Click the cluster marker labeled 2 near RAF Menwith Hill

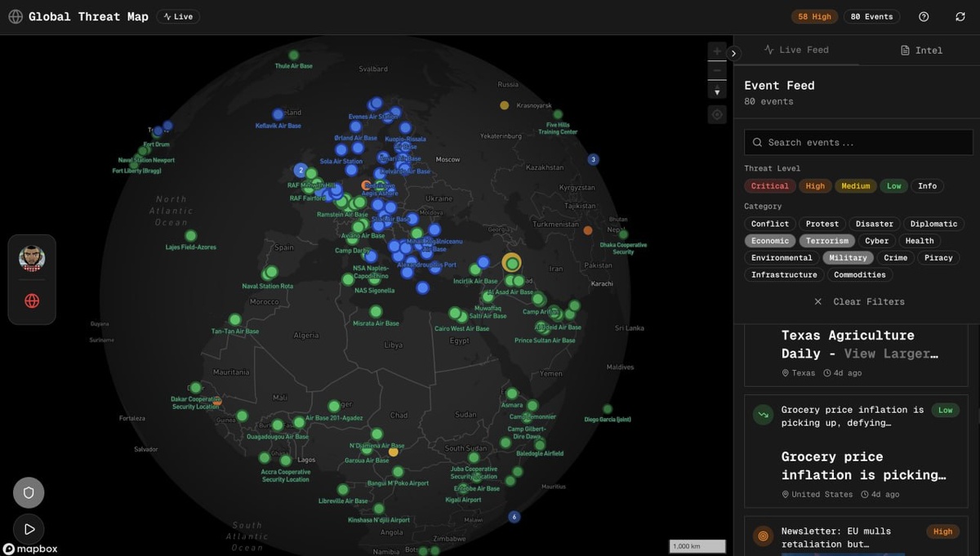[x=301, y=171]
